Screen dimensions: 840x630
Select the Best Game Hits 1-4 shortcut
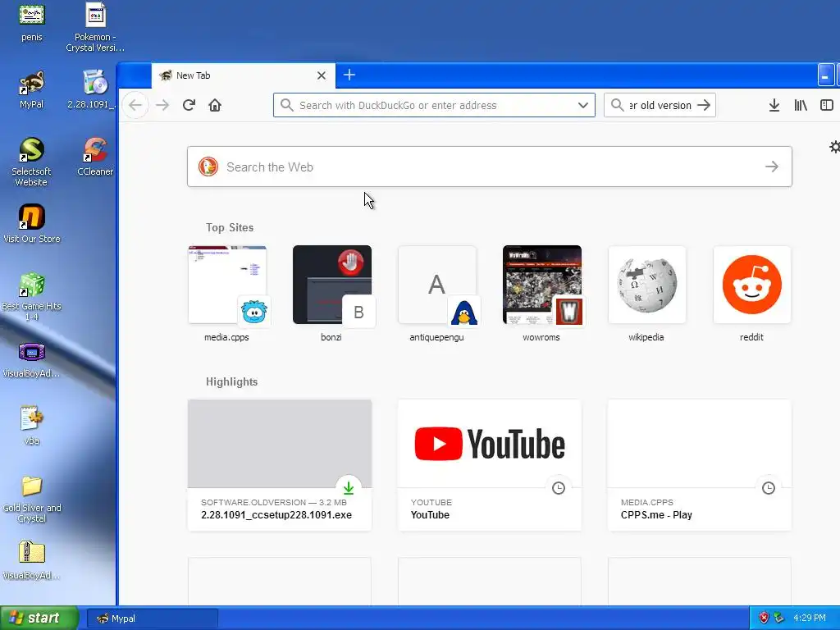32,297
